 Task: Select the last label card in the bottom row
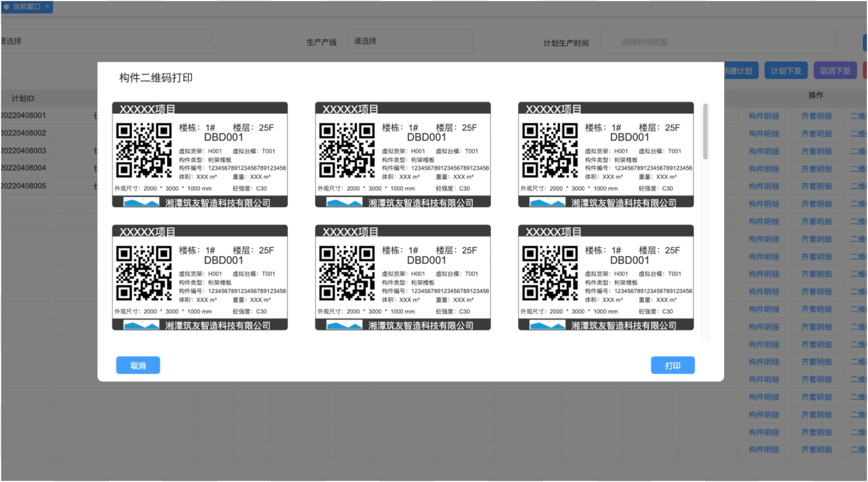click(x=606, y=278)
